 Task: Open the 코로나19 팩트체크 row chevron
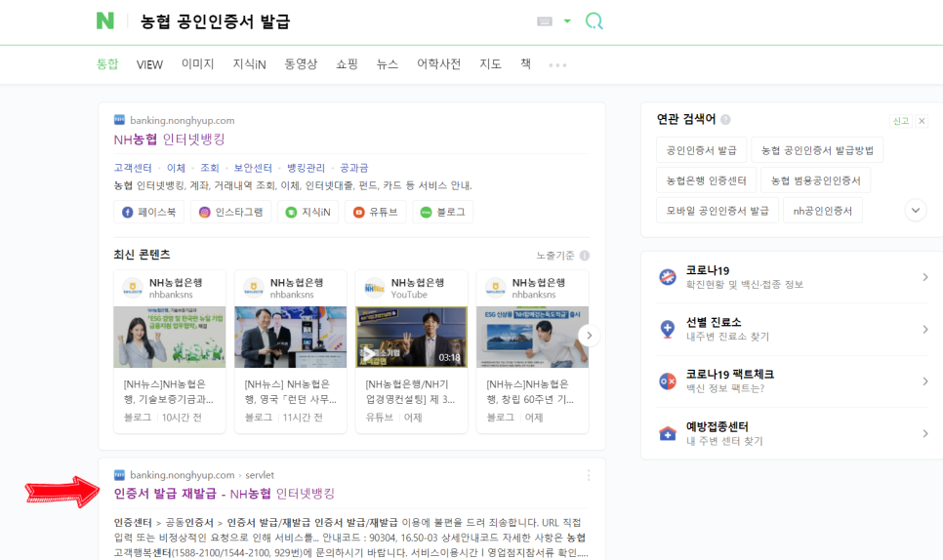click(925, 380)
